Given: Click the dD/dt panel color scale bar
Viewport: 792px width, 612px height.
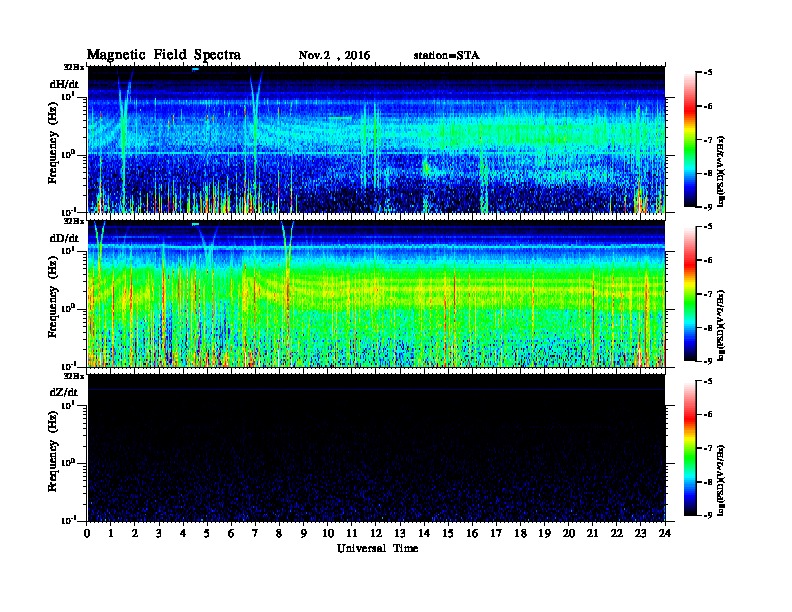Looking at the screenshot, I should [x=690, y=293].
